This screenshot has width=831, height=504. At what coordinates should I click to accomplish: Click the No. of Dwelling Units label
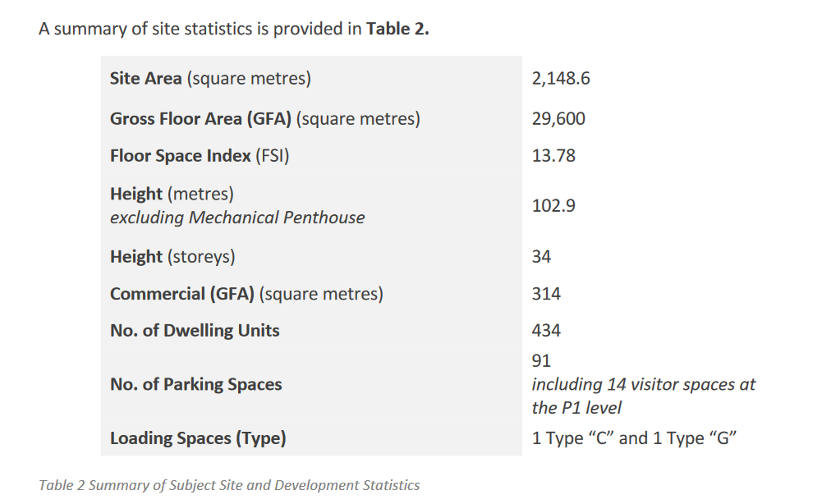tap(195, 331)
